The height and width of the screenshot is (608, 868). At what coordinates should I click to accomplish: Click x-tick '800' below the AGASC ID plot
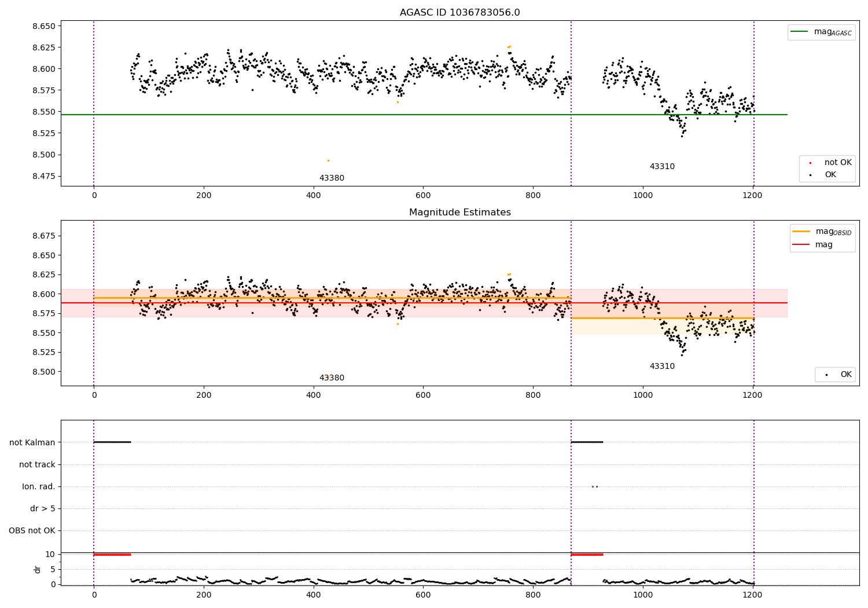[533, 196]
